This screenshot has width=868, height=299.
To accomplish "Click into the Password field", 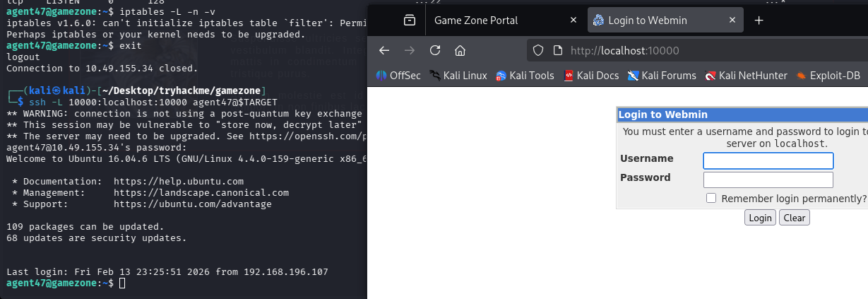I will click(768, 180).
